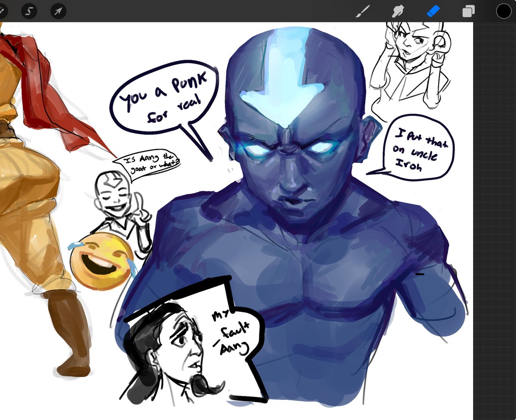The width and height of the screenshot is (516, 420).
Task: Select the Smudge tool
Action: pyautogui.click(x=398, y=12)
